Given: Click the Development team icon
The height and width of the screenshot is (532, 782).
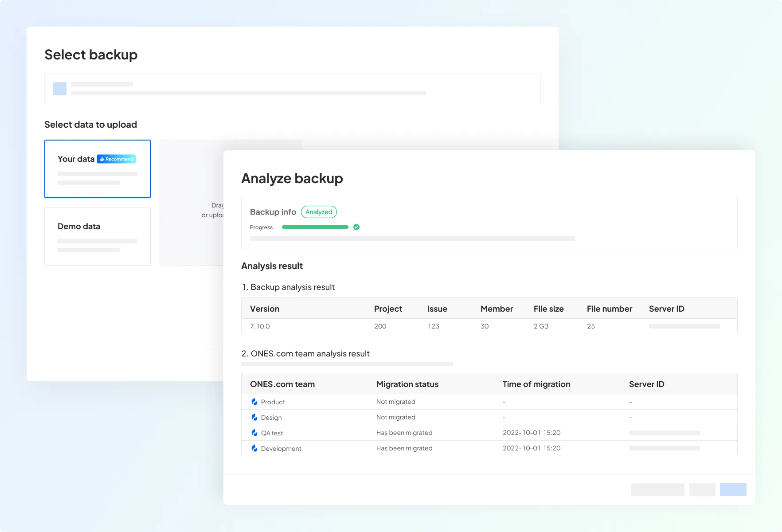Looking at the screenshot, I should [254, 448].
